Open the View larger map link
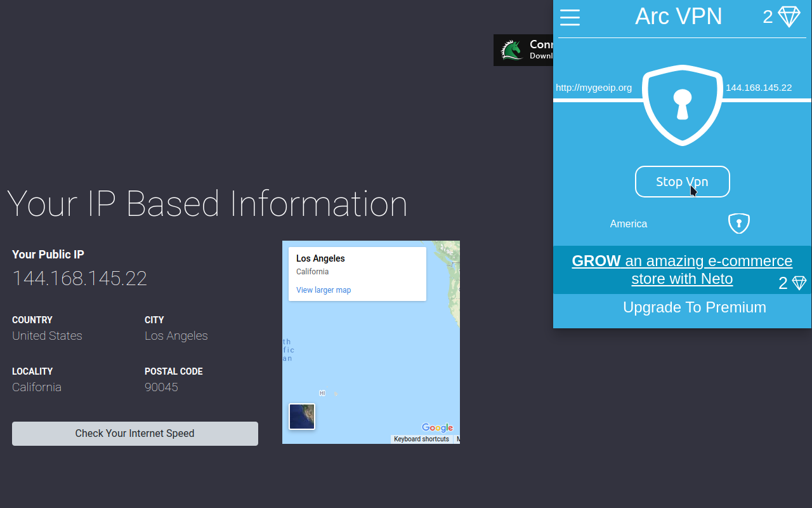This screenshot has width=812, height=508. pyautogui.click(x=324, y=290)
